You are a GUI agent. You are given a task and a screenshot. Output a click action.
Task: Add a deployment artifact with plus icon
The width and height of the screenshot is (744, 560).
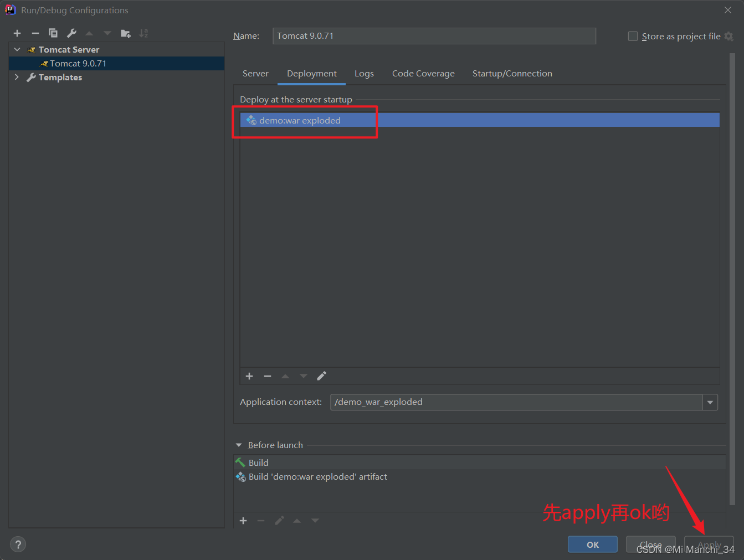point(249,376)
